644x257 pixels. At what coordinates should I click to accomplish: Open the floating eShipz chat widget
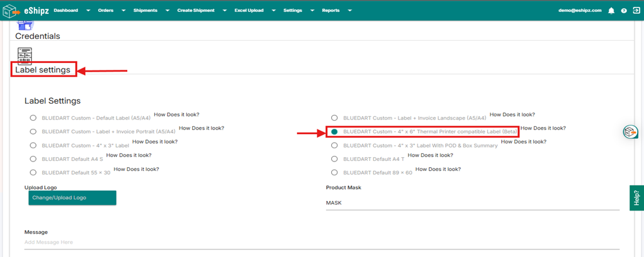pos(630,132)
